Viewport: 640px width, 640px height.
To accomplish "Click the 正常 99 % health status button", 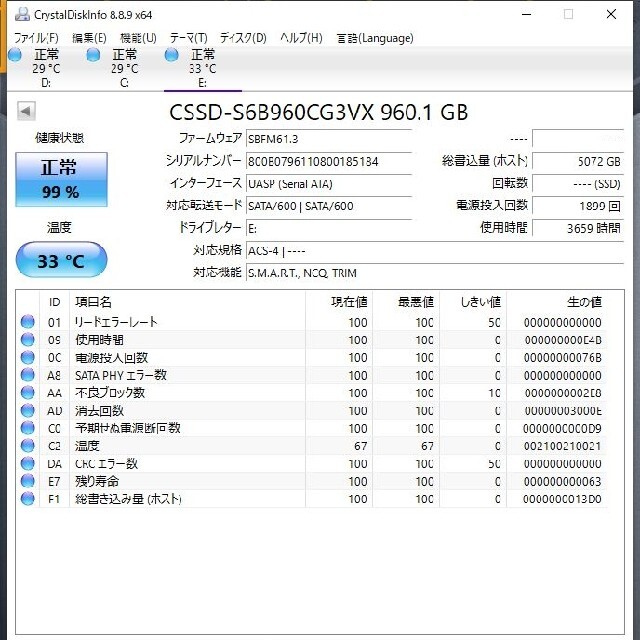I will tap(61, 180).
